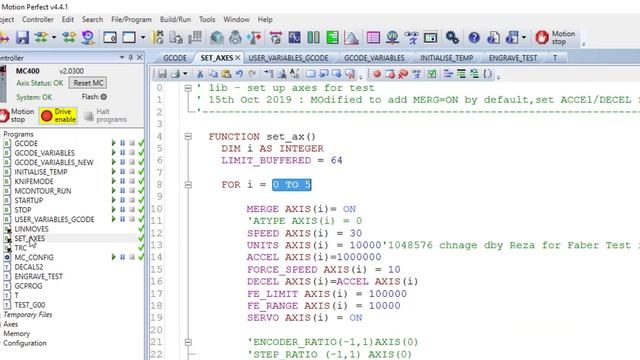Toggle the INITIALISE_TEMP green checkmark

[141, 172]
